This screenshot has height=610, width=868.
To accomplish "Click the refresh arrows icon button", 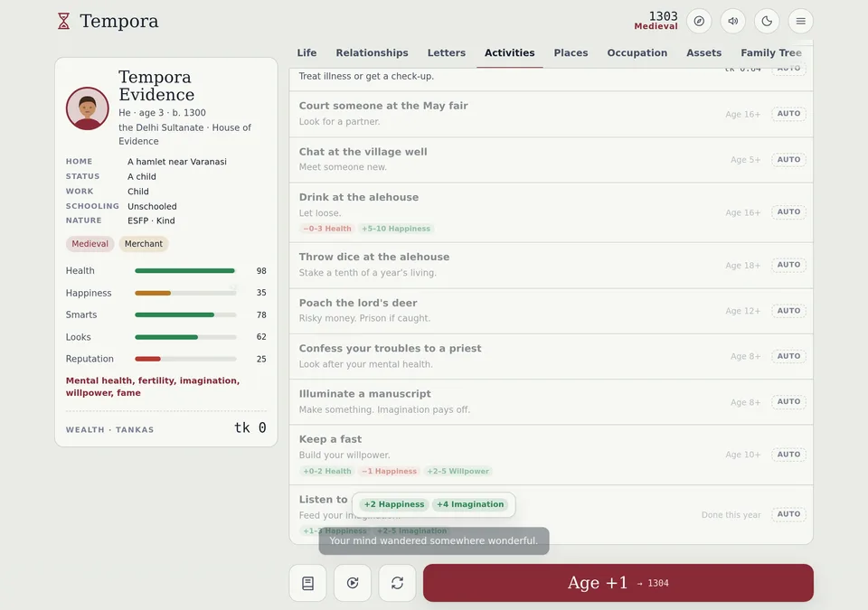I will pos(398,583).
